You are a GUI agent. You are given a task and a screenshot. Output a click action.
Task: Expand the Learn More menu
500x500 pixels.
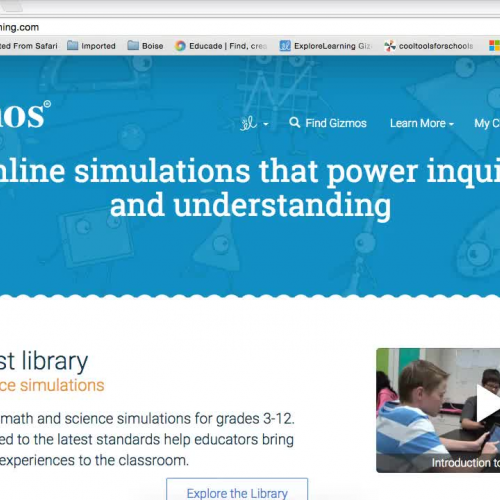422,123
